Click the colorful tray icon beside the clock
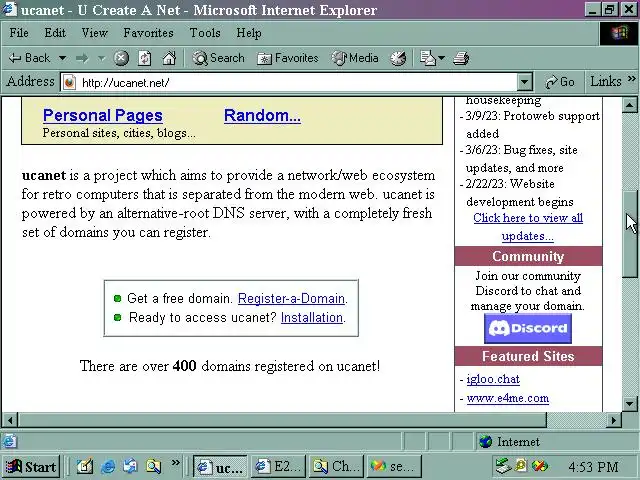640x480 pixels. (x=540, y=466)
